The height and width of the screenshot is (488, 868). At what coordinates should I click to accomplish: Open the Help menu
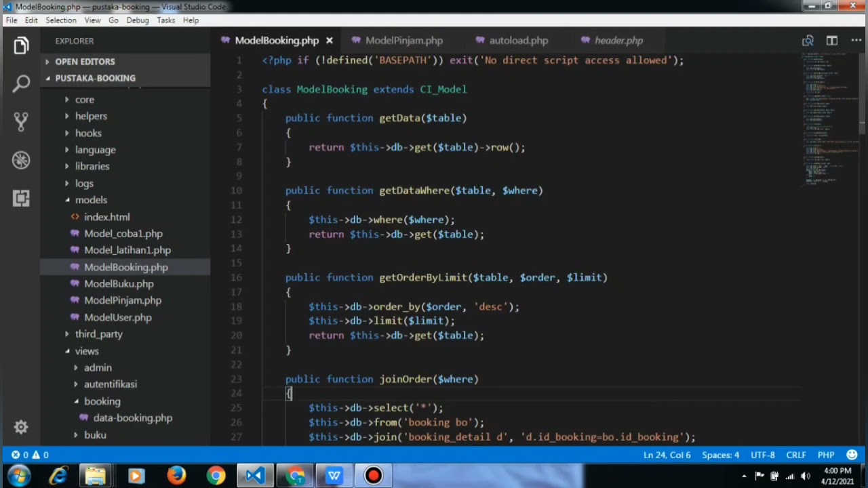tap(191, 20)
